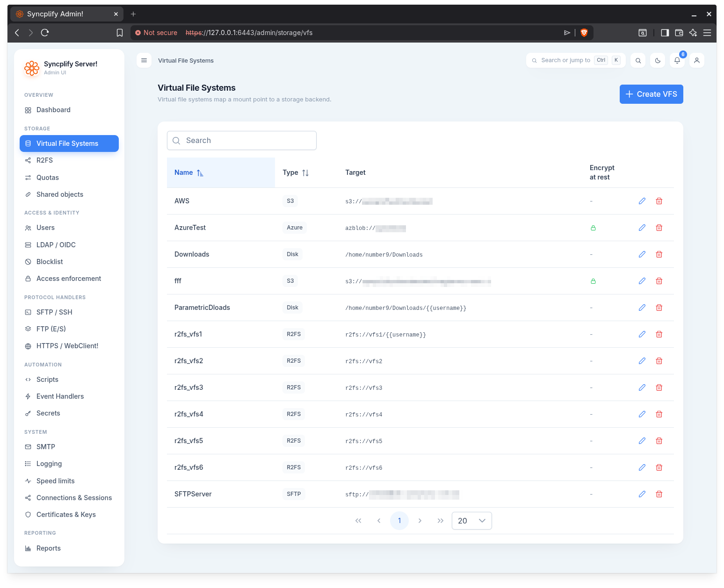Edit r2fs_vfs1 with pencil icon
Viewport: 724px width, 588px height.
pyautogui.click(x=642, y=334)
